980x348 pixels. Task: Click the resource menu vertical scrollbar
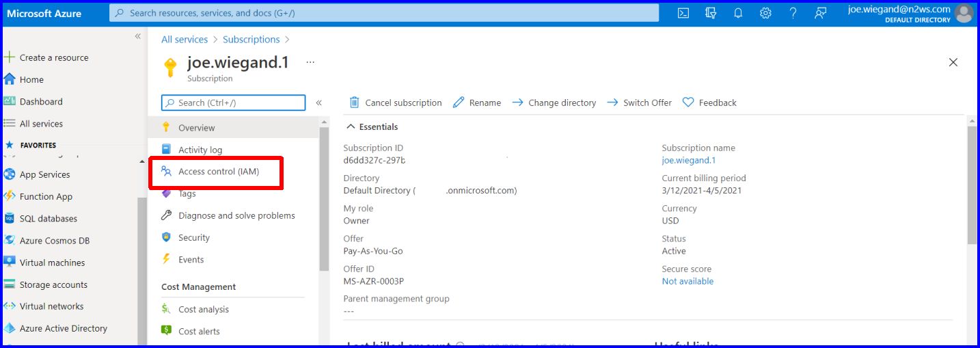point(324,198)
